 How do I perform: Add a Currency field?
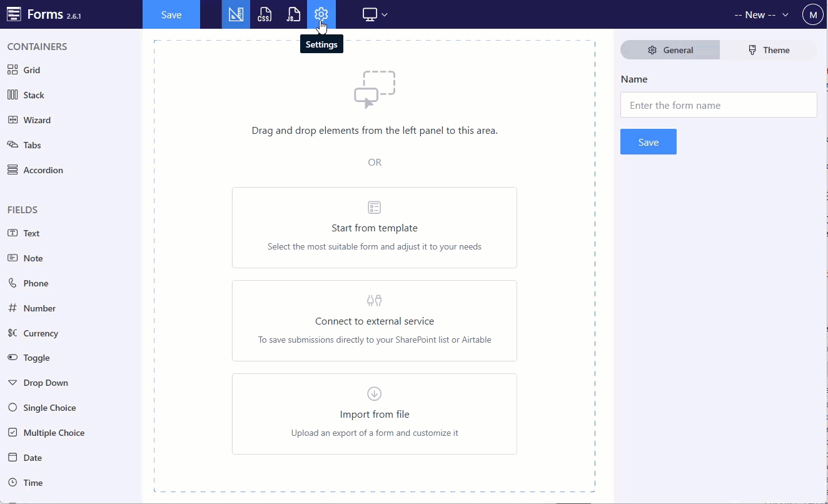[x=39, y=333]
